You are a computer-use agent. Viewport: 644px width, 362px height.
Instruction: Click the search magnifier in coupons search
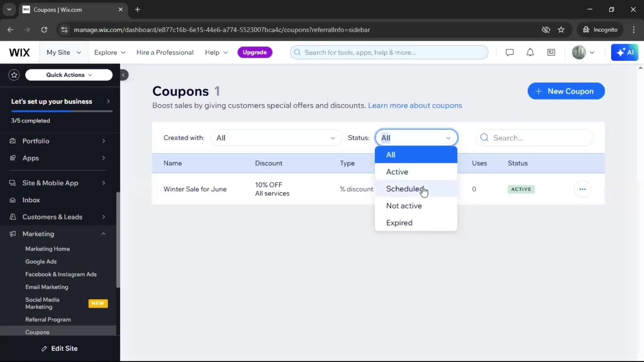(x=484, y=137)
